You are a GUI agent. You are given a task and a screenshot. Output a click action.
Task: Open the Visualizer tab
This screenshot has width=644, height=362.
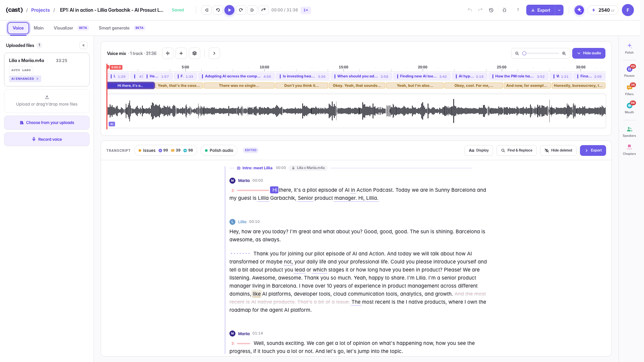click(63, 28)
